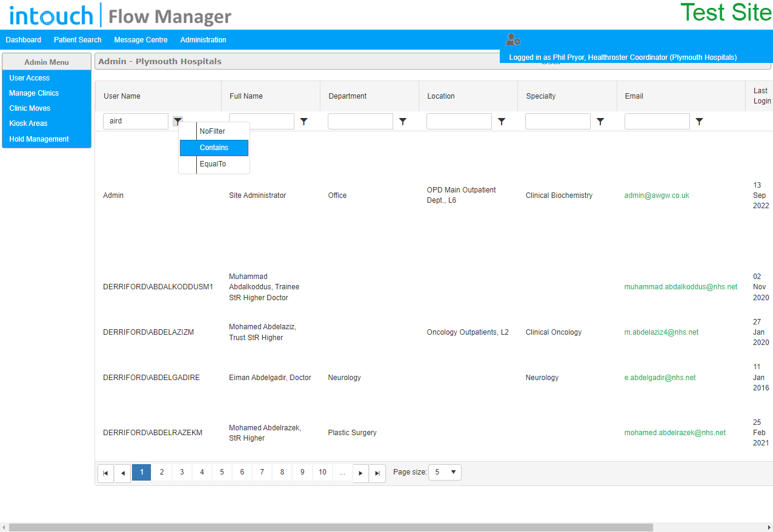Choose Contains in the filter menu

pos(214,148)
